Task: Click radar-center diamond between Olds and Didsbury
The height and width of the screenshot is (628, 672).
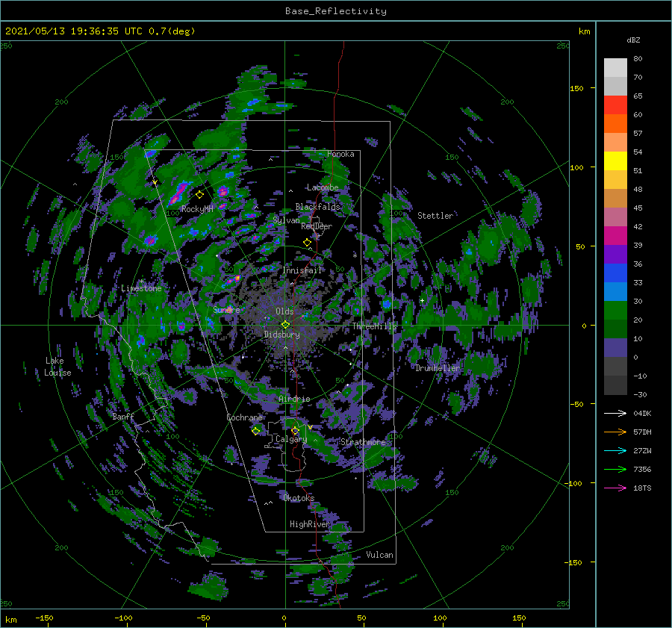Action: click(285, 325)
